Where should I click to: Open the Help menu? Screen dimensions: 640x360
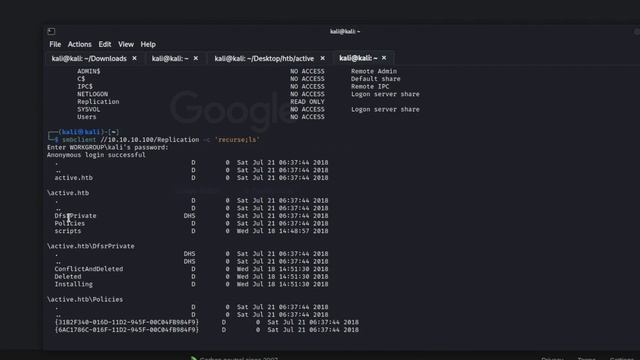point(148,44)
